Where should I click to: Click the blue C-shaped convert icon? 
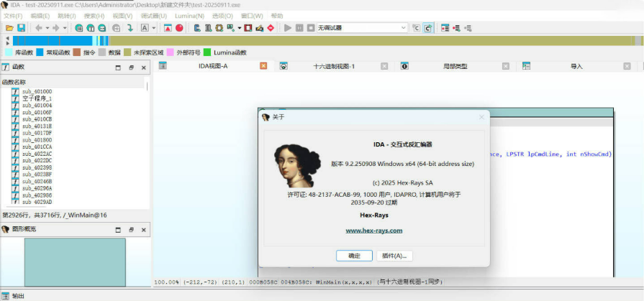pyautogui.click(x=197, y=28)
